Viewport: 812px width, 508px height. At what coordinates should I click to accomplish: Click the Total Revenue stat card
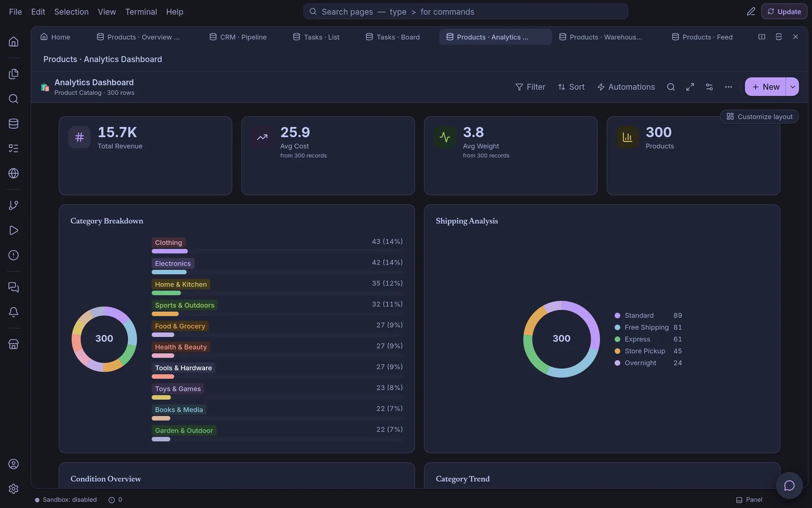pyautogui.click(x=145, y=156)
